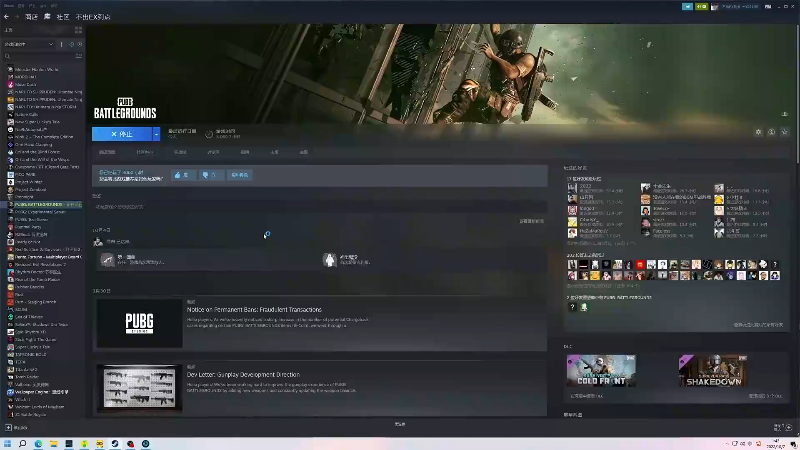Click the question mark friend avatar in wishlist row
Viewport: 800px width, 450px height.
pos(572,307)
